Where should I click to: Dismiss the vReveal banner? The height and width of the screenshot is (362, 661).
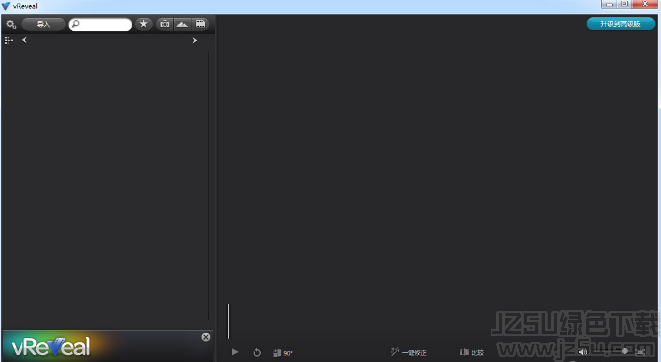206,337
